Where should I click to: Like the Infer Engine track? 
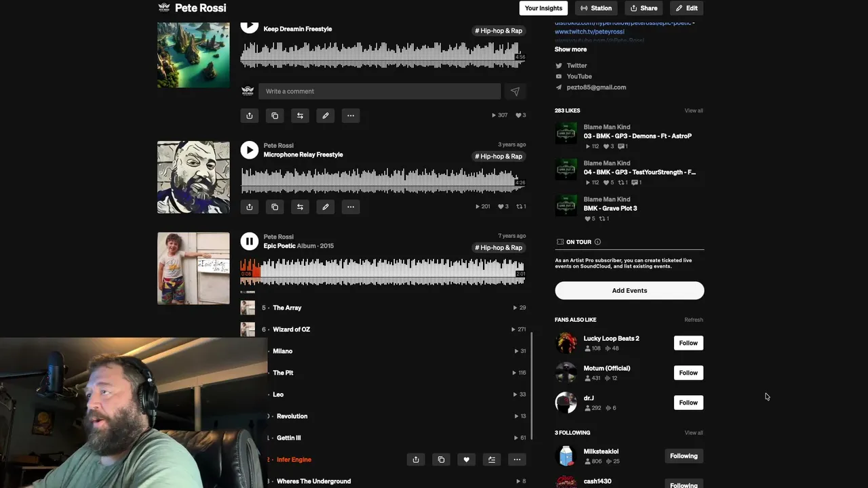(x=466, y=460)
